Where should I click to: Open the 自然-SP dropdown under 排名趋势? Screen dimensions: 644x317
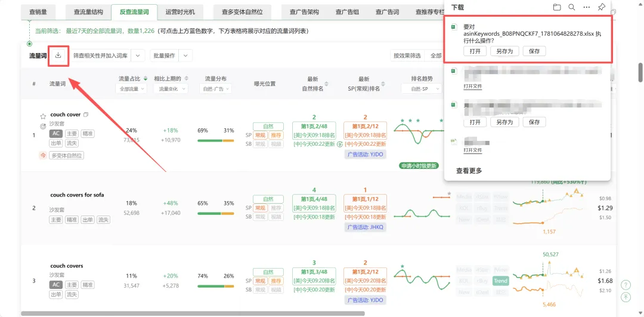422,88
